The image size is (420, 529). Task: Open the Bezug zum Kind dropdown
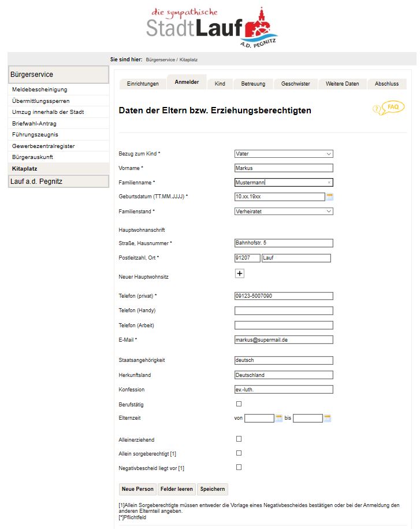(284, 154)
